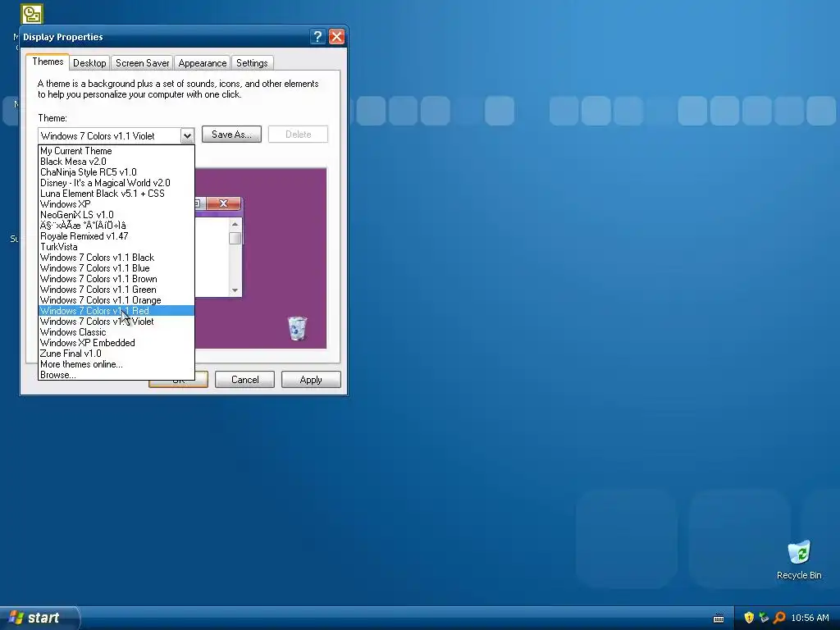This screenshot has height=630, width=840.
Task: Open 'More themes online...' entry
Action: point(116,364)
